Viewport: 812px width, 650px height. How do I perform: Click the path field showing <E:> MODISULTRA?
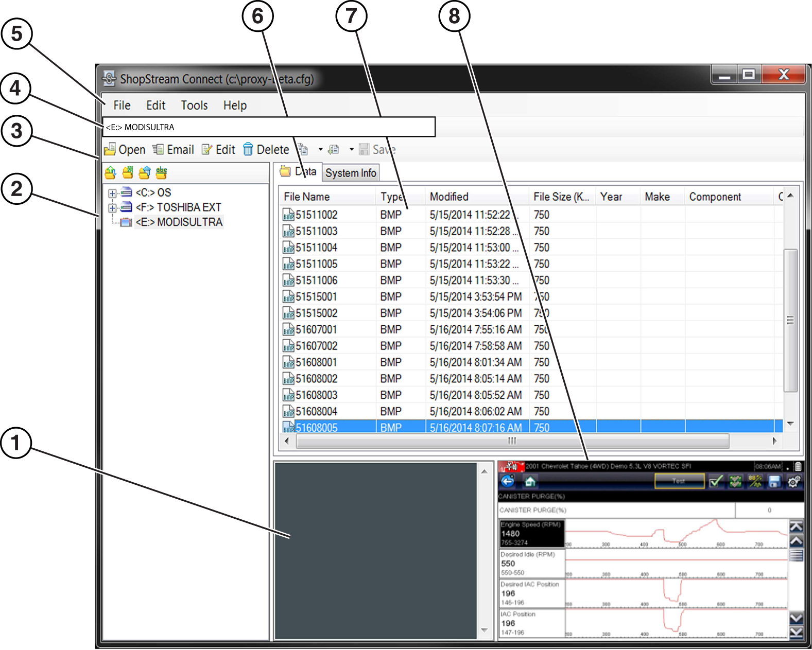268,127
